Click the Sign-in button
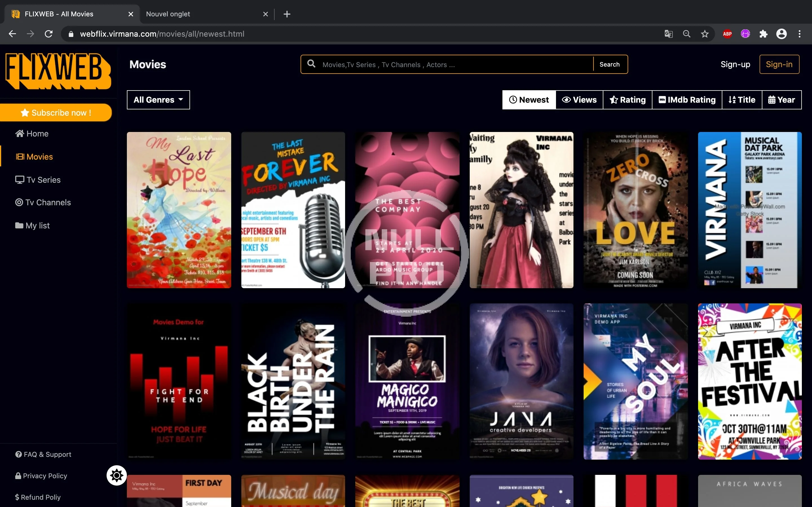The image size is (812, 507). pyautogui.click(x=779, y=64)
